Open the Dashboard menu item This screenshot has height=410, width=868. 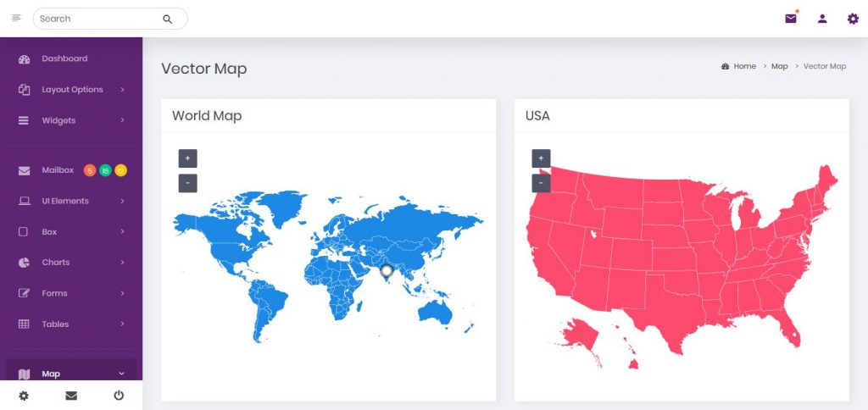[64, 58]
